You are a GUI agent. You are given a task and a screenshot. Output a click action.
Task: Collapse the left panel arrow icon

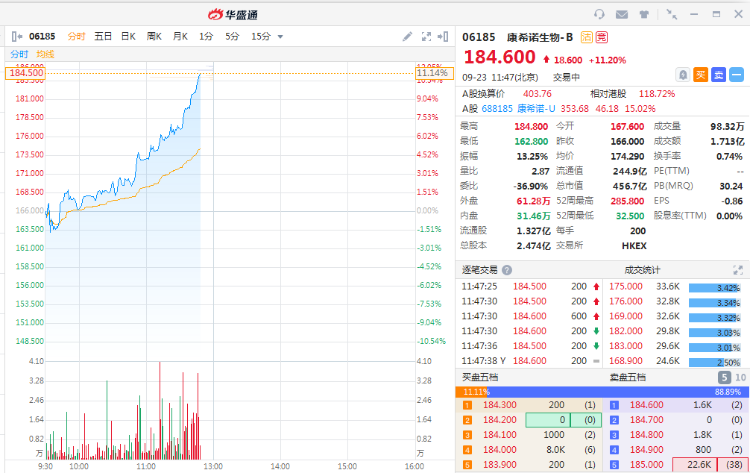(x=16, y=36)
